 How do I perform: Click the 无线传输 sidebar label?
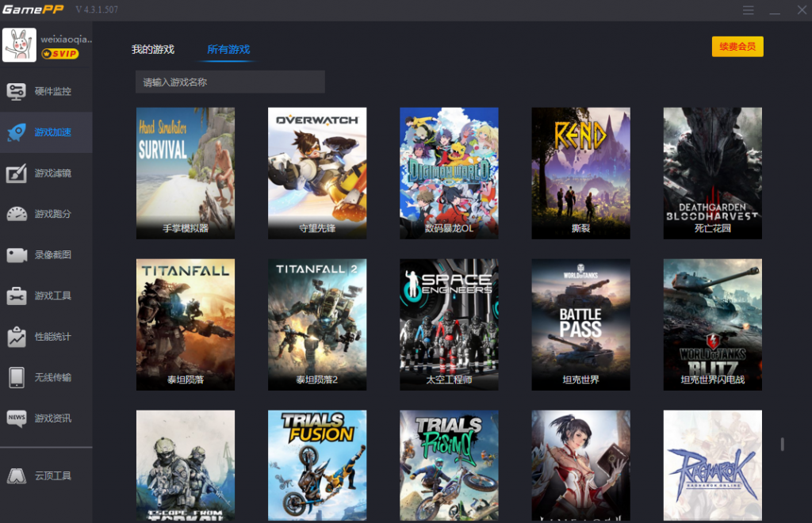click(x=53, y=378)
